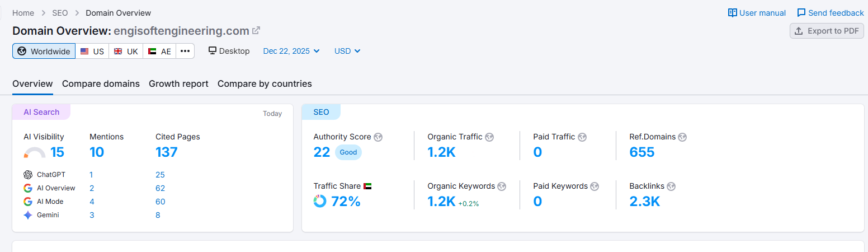This screenshot has width=868, height=252.
Task: Open more countries via the three-dots button
Action: click(185, 52)
